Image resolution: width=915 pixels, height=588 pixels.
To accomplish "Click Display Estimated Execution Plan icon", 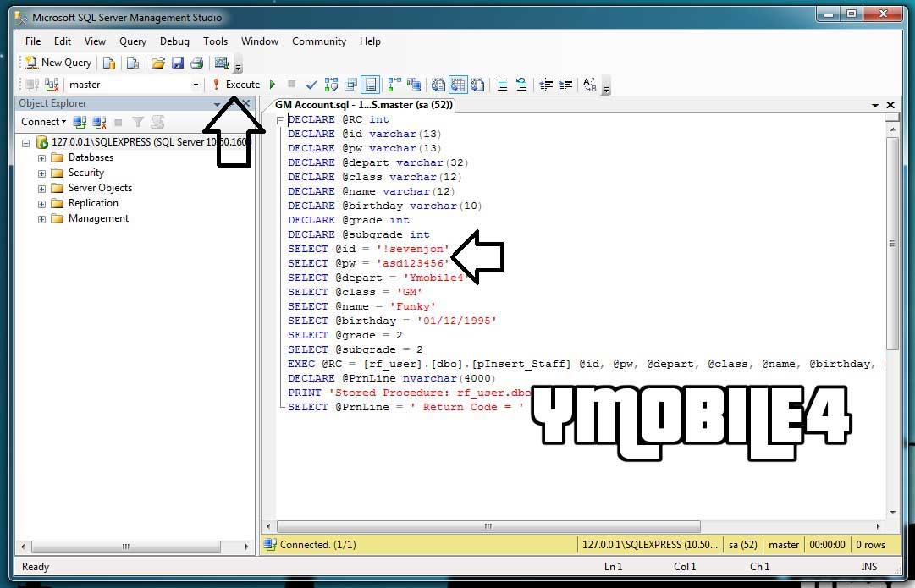I will tap(332, 85).
